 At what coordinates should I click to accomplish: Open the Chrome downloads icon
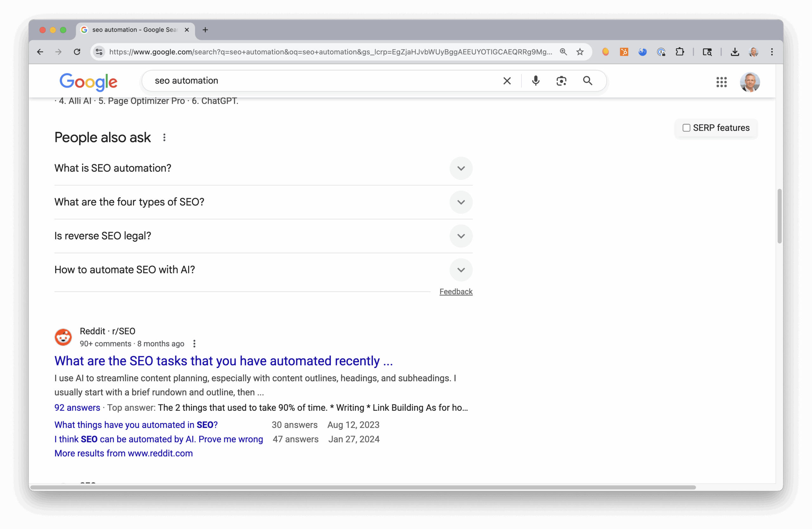click(x=735, y=52)
